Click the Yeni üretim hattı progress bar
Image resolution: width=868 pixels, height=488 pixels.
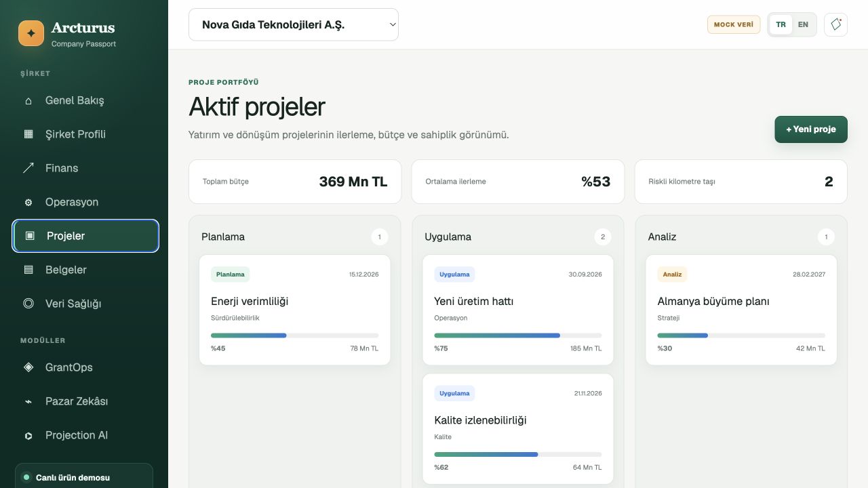click(x=518, y=335)
